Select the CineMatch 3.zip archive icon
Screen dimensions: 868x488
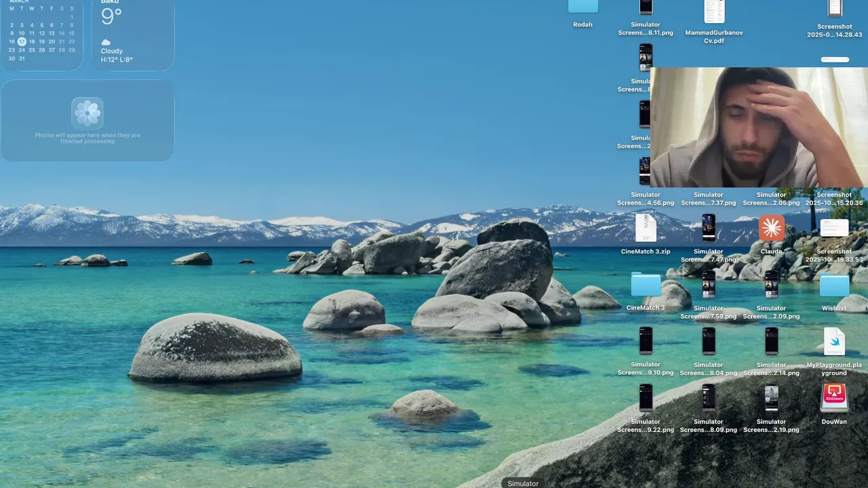(646, 228)
